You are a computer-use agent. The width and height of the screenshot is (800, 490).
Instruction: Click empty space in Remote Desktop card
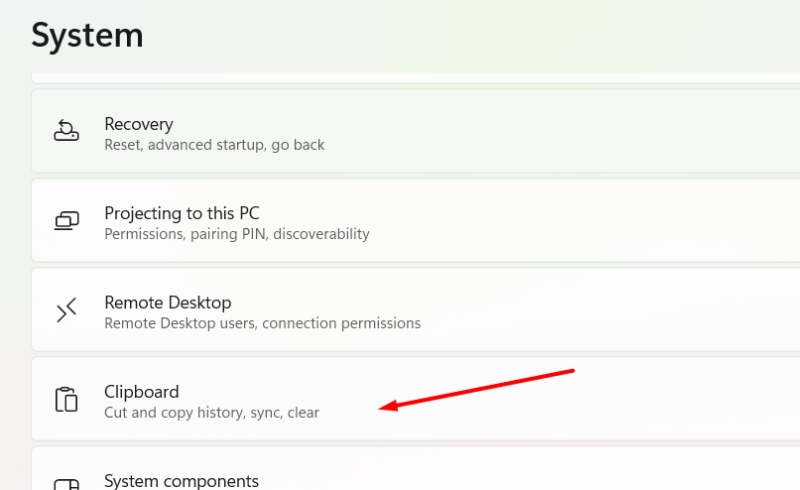(x=612, y=310)
